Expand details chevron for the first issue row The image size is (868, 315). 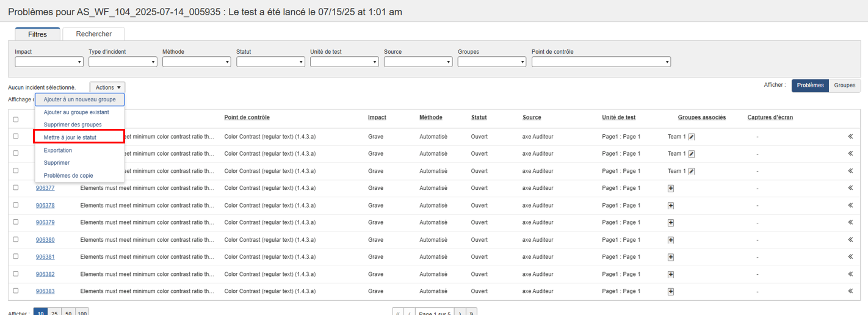pyautogui.click(x=850, y=137)
